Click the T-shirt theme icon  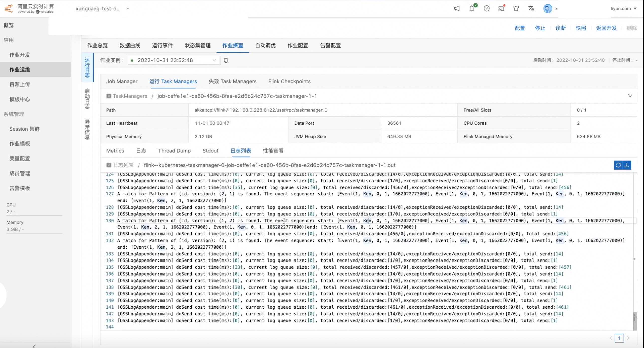(x=516, y=9)
